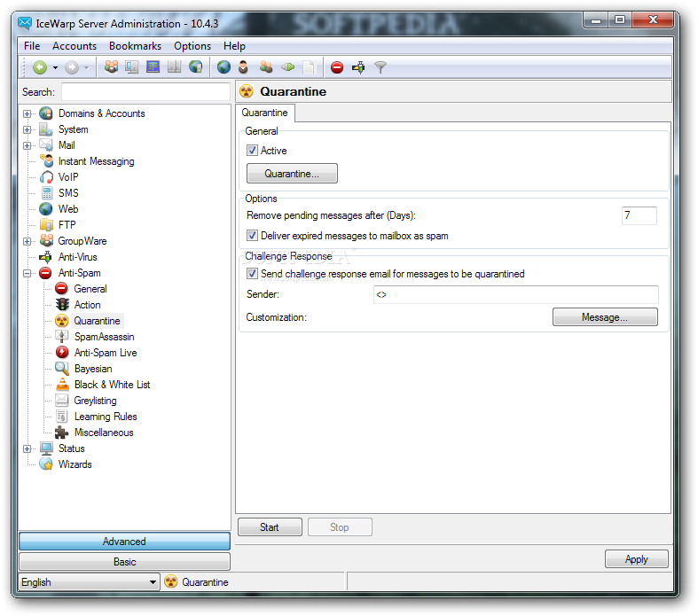Viewport: 698px width, 616px height.
Task: Open the Bookmarks menu
Action: (x=135, y=46)
